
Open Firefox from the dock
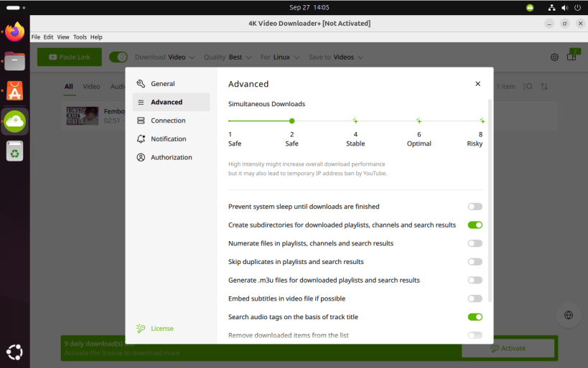tap(14, 32)
